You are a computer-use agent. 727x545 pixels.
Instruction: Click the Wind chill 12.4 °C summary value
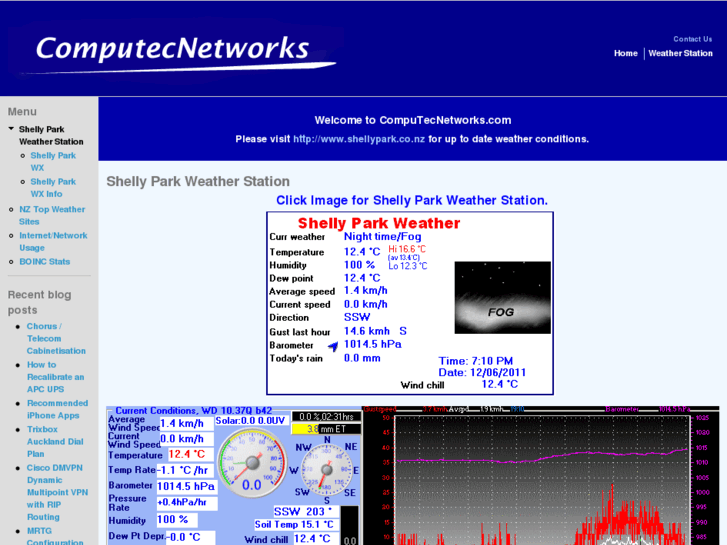[x=499, y=384]
